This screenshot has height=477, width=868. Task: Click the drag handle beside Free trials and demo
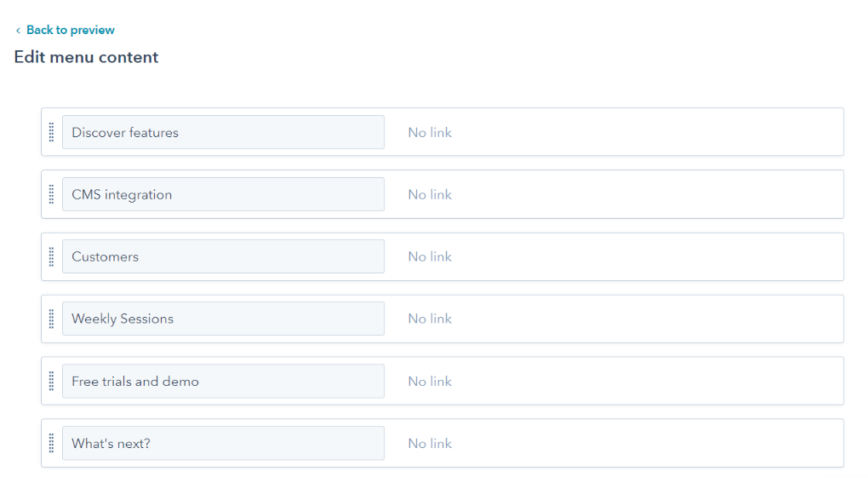pyautogui.click(x=51, y=381)
